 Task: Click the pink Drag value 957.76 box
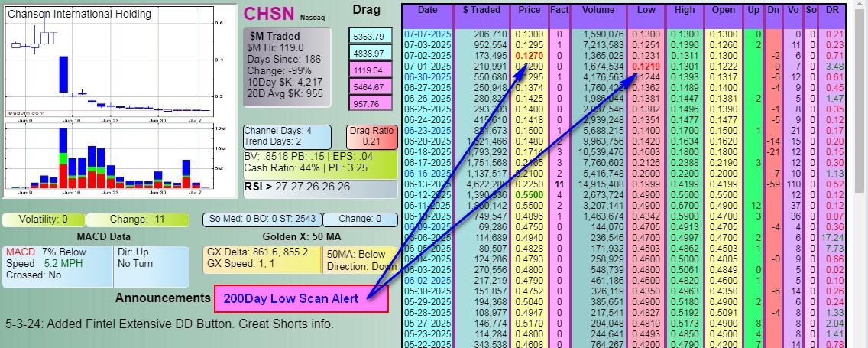(371, 103)
